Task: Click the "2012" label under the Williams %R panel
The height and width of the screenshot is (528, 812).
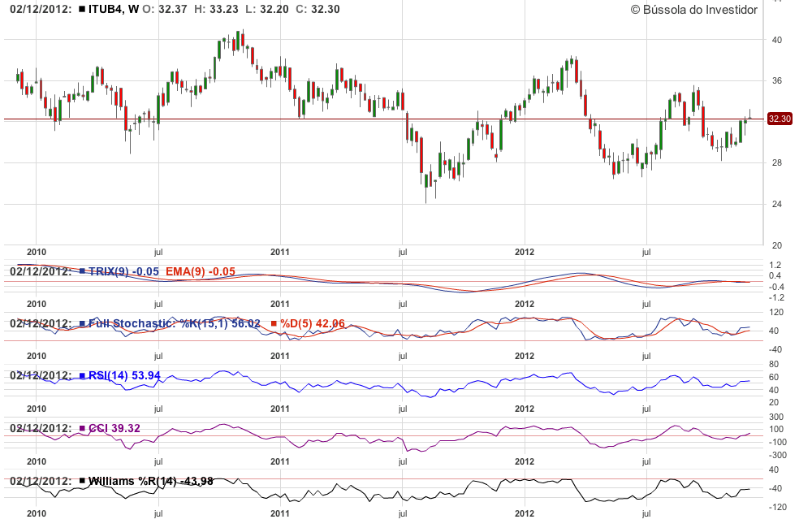Action: pyautogui.click(x=525, y=513)
